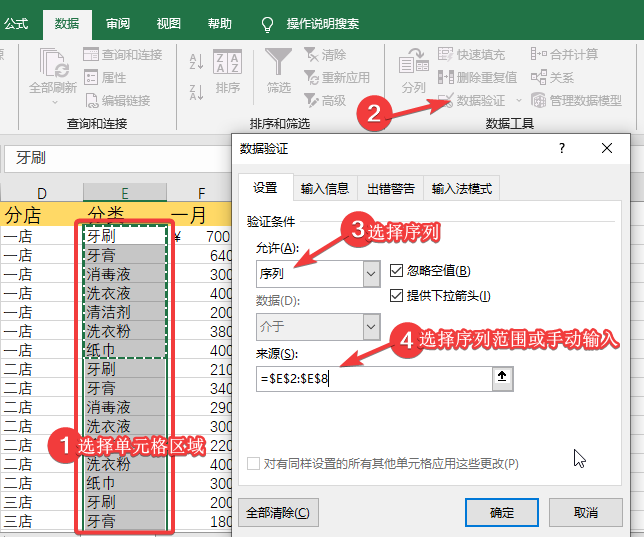Click the Tell Me search box (操作说明搜索)
The height and width of the screenshot is (537, 644).
pos(323,24)
